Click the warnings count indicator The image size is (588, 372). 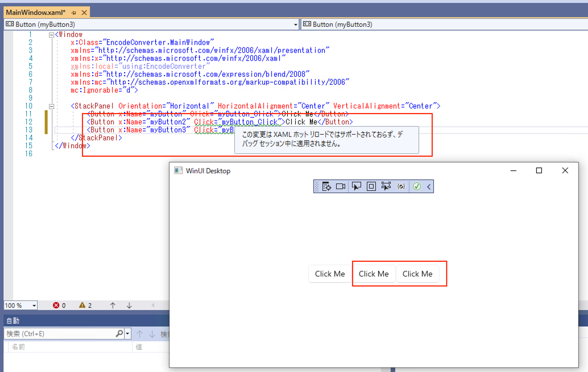click(85, 305)
